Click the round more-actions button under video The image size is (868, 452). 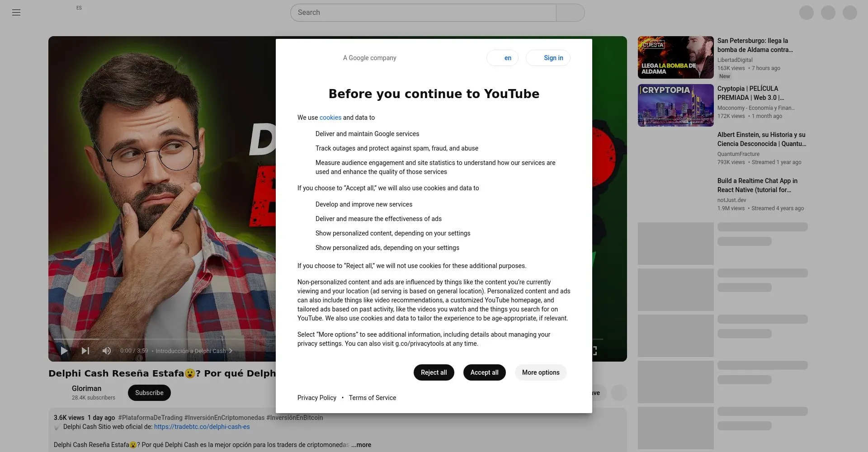(x=619, y=393)
